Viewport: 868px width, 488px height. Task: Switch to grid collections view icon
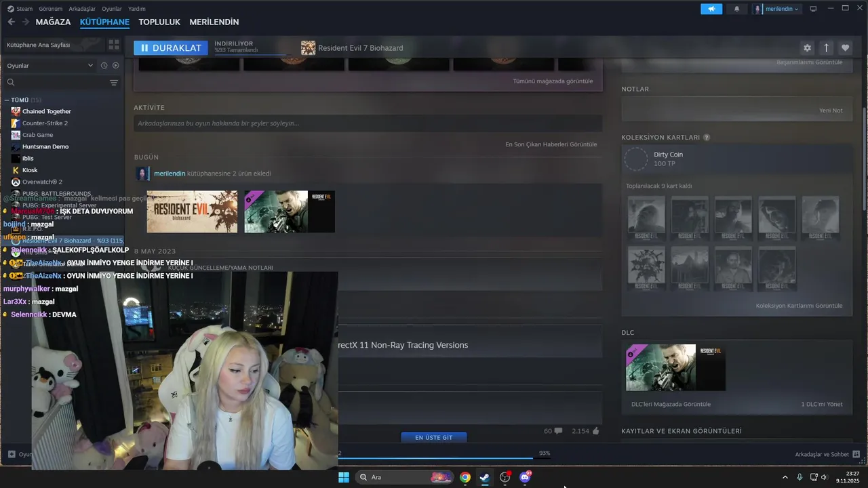[114, 45]
